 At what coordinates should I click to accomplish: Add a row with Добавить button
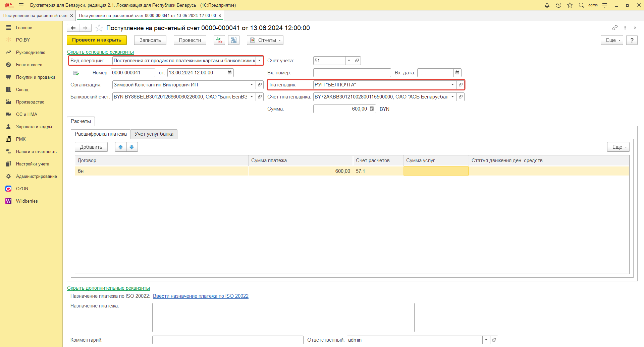[x=91, y=147]
